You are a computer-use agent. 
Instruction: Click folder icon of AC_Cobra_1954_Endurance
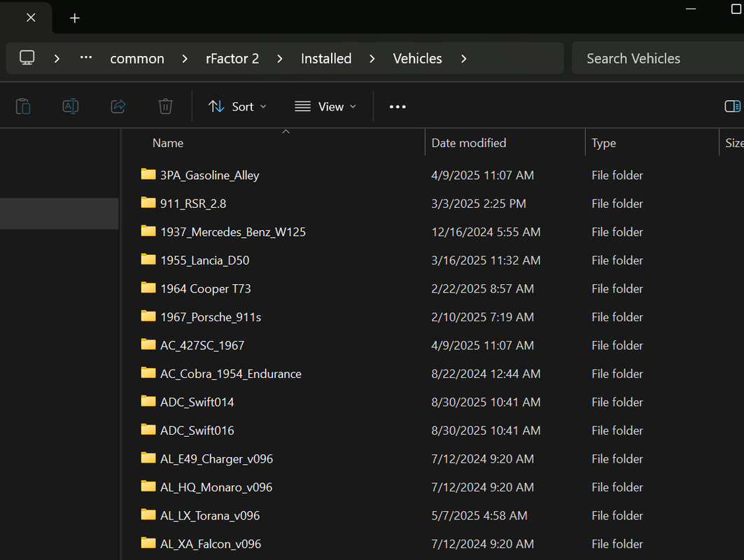pos(148,373)
